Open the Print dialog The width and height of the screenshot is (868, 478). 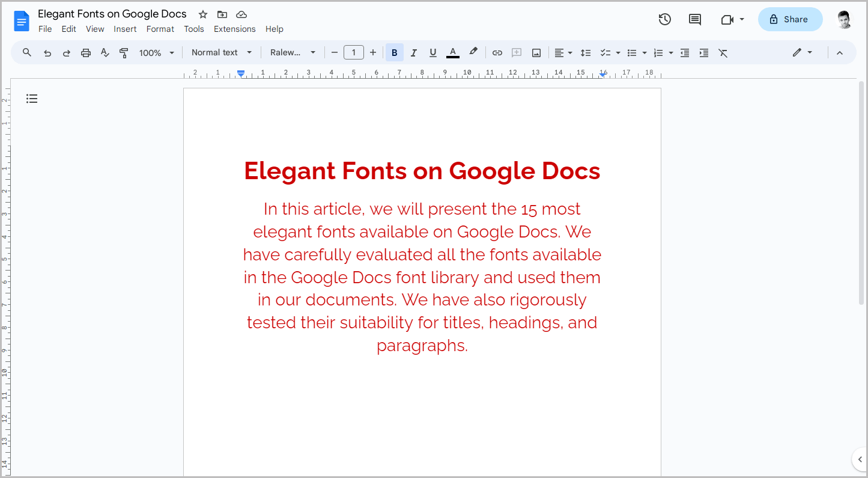click(x=85, y=52)
